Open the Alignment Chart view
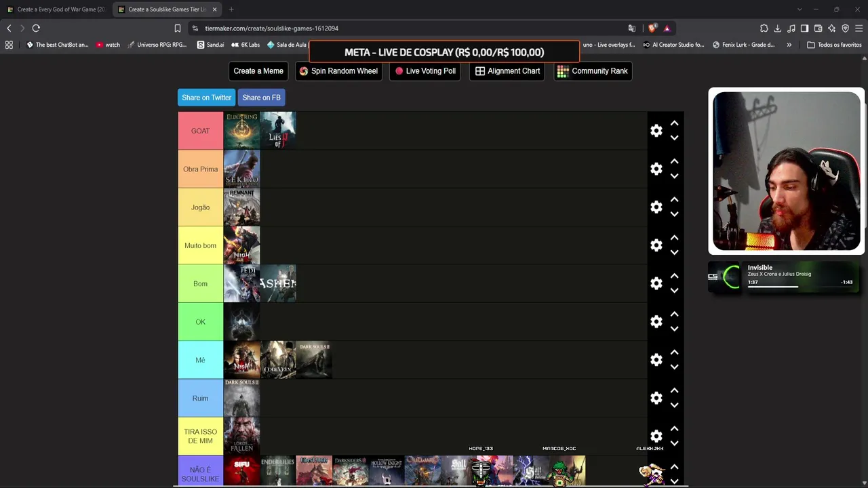Screen dimensions: 868x488 coord(507,71)
